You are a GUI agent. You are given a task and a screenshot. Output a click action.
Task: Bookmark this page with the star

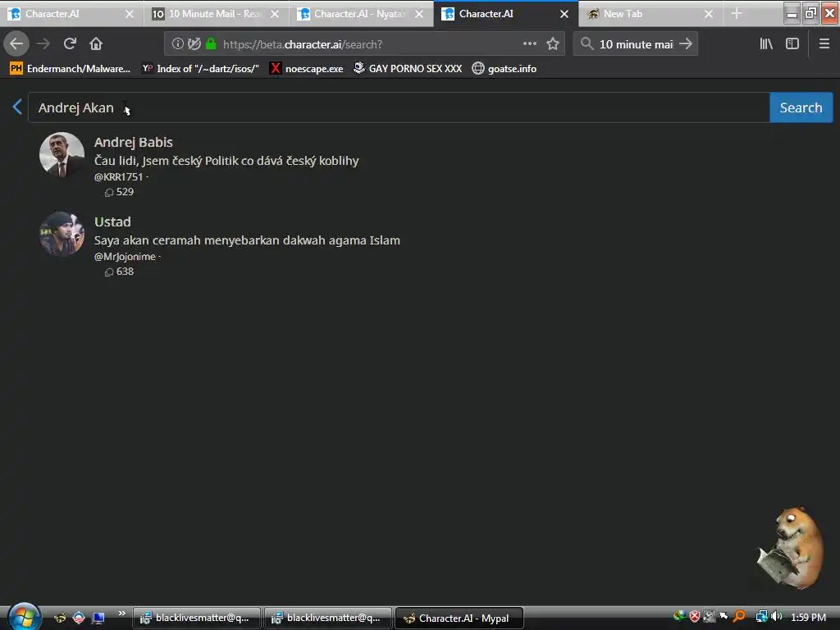tap(553, 44)
